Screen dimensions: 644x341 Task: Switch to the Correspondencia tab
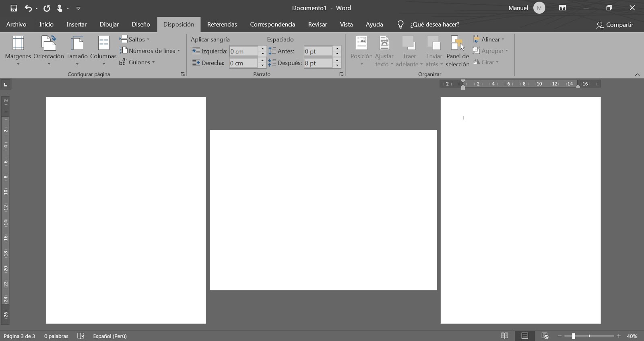[x=272, y=25]
